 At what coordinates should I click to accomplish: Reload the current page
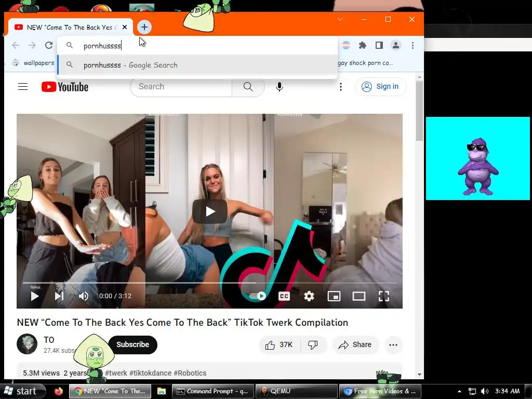pos(49,45)
